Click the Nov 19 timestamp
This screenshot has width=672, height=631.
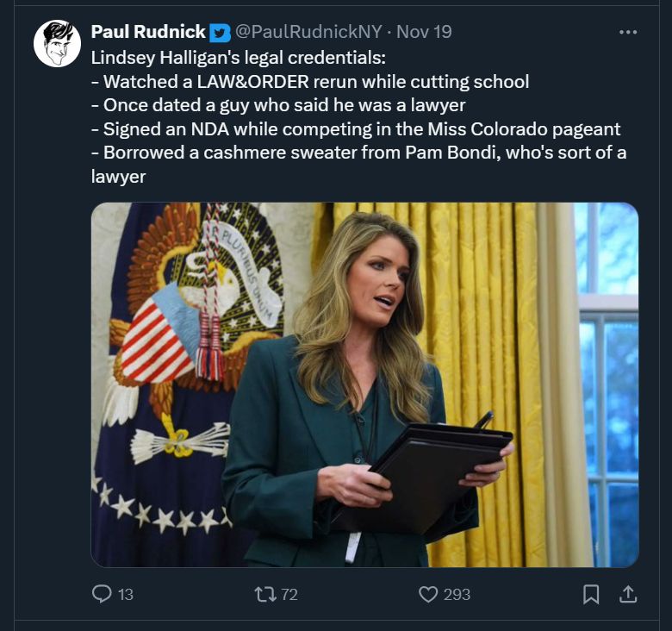(424, 32)
